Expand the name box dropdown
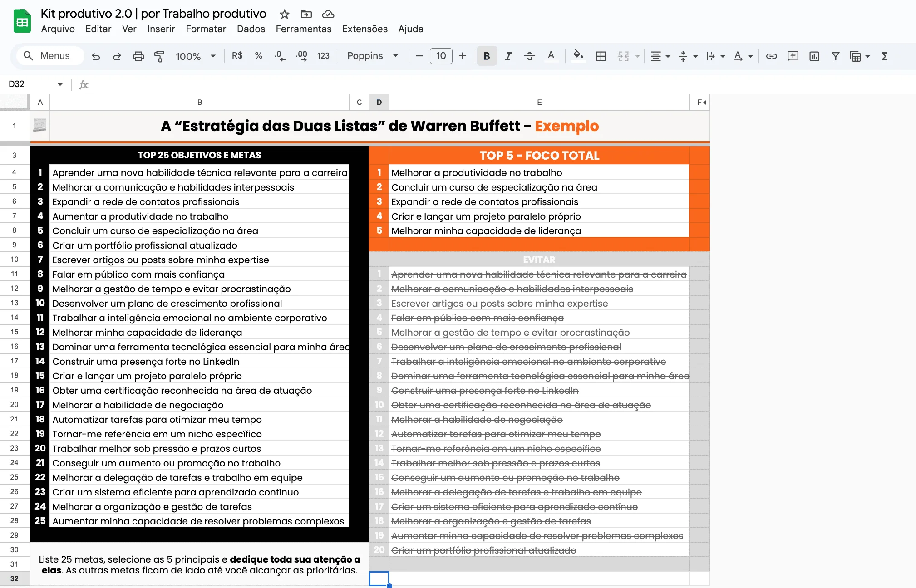The width and height of the screenshot is (916, 588). point(60,84)
